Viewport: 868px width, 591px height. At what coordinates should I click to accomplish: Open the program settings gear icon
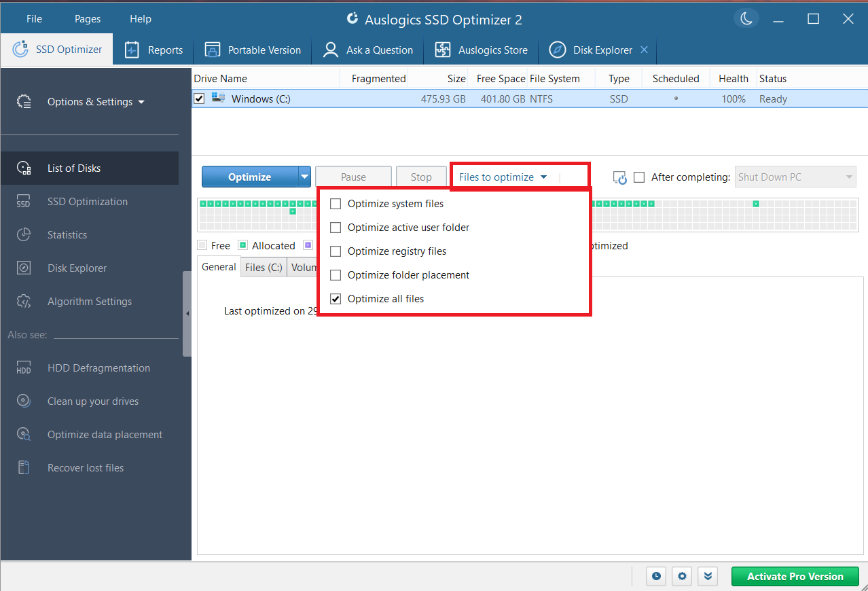pyautogui.click(x=682, y=576)
